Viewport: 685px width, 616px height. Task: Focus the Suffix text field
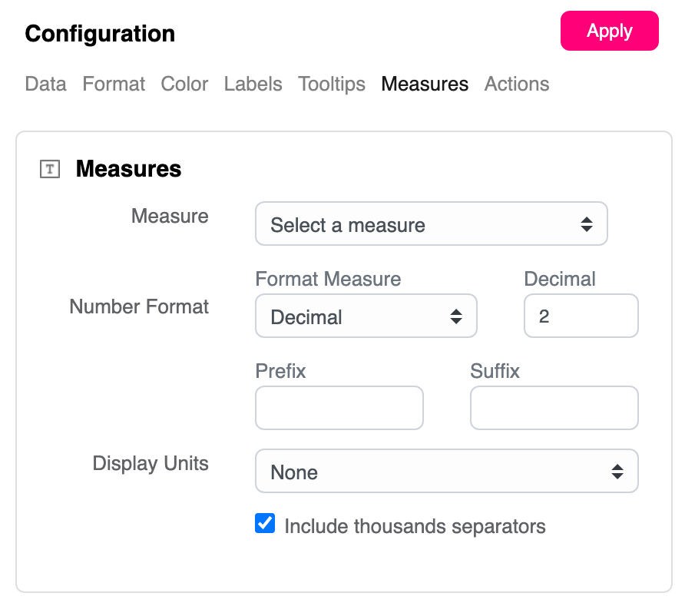pos(554,408)
